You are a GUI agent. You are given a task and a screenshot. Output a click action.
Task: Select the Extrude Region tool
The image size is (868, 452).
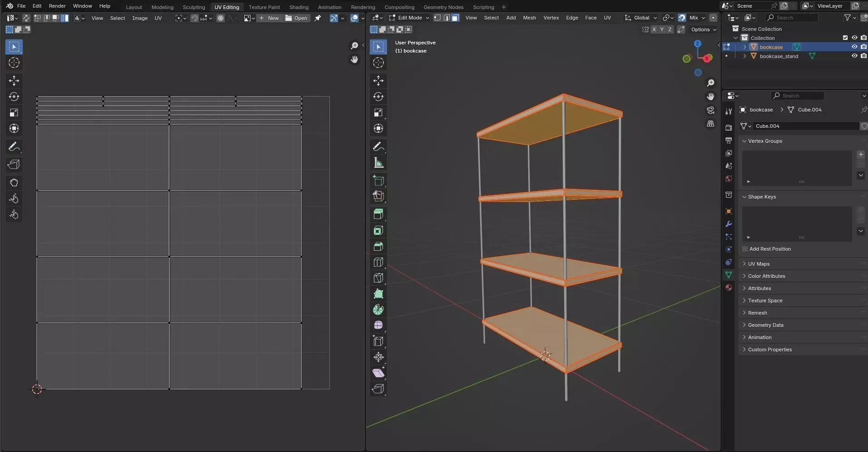[378, 214]
